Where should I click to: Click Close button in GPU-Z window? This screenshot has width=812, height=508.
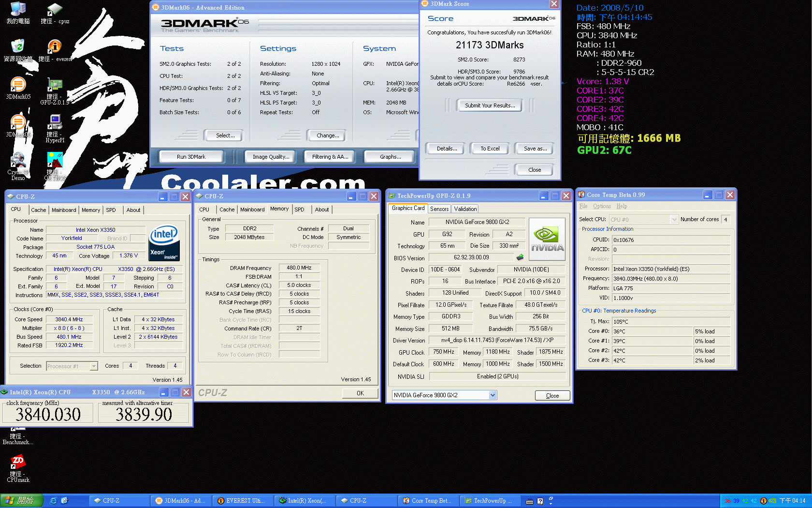[552, 396]
